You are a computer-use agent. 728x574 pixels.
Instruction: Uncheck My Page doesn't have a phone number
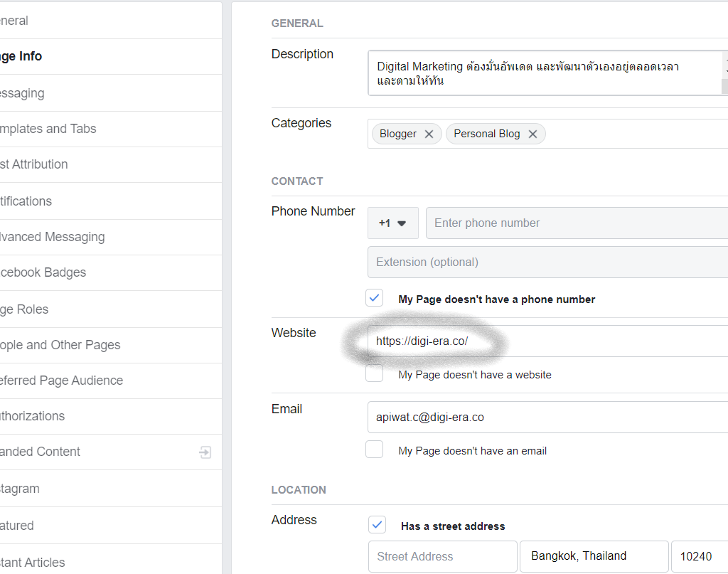(375, 298)
